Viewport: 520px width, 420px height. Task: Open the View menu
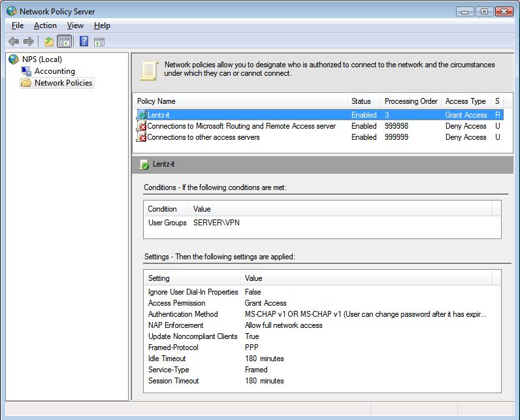(x=75, y=25)
